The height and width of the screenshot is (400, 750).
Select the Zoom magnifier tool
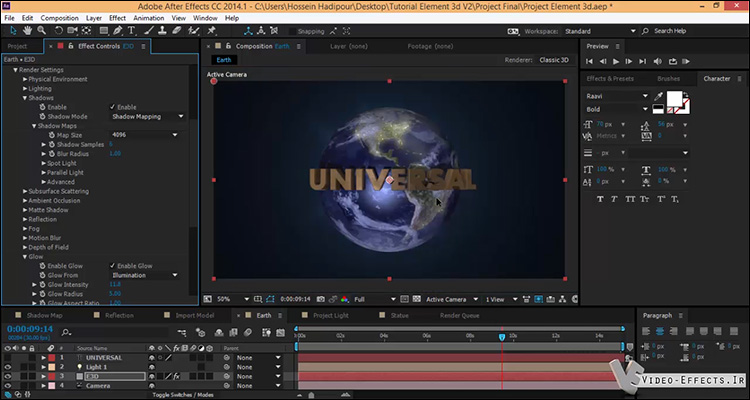42,31
